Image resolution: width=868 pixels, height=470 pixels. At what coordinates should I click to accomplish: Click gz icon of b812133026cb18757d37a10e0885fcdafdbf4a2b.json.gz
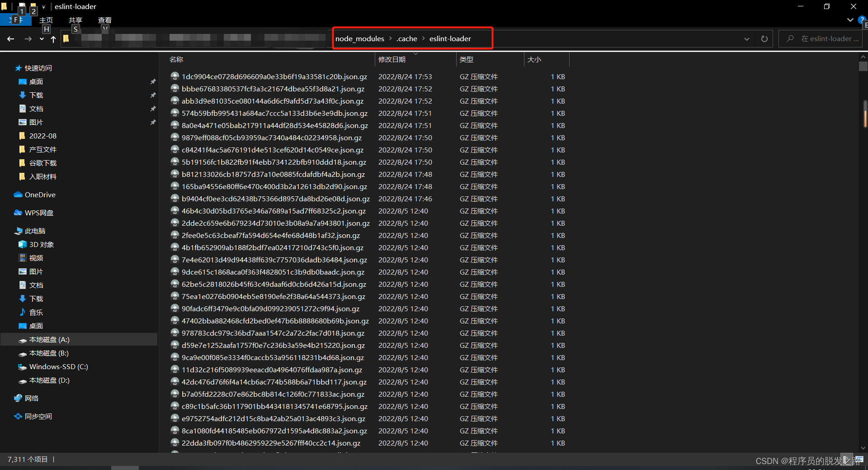pos(175,174)
